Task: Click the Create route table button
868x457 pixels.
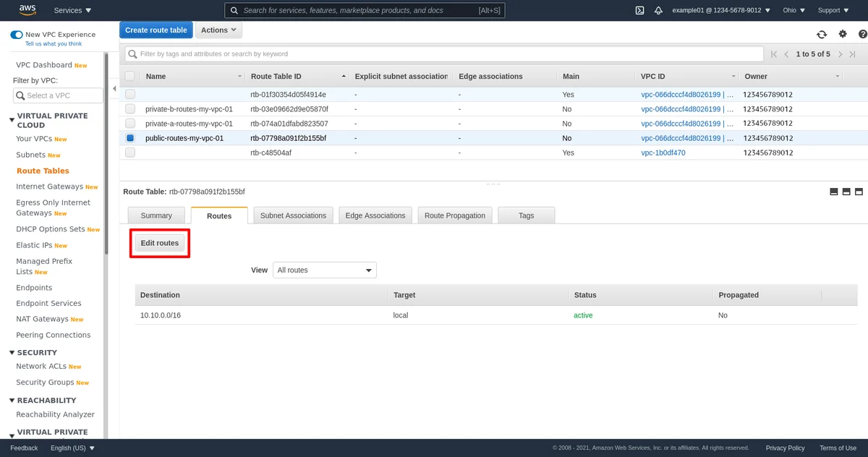Action: pos(156,30)
